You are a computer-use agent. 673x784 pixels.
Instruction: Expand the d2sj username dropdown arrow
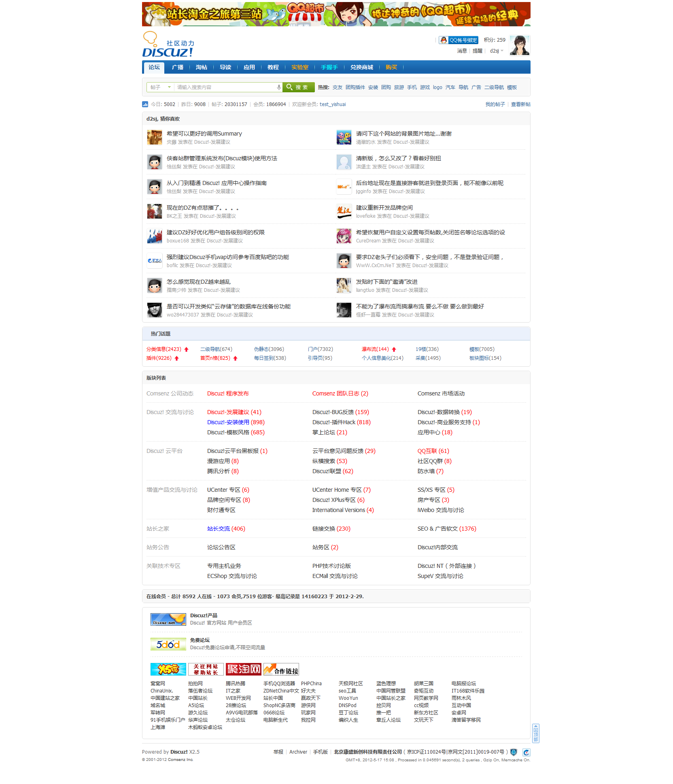[x=502, y=51]
